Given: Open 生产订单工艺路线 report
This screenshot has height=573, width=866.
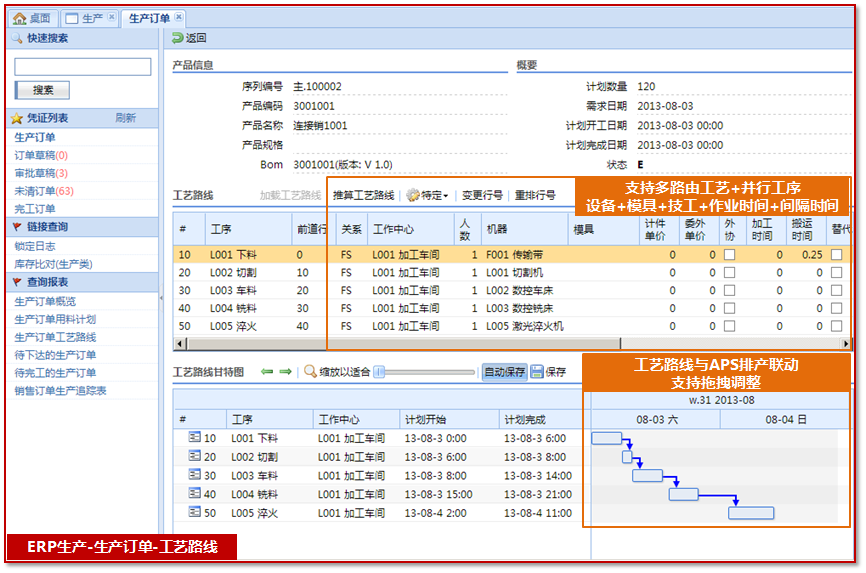Looking at the screenshot, I should point(55,337).
